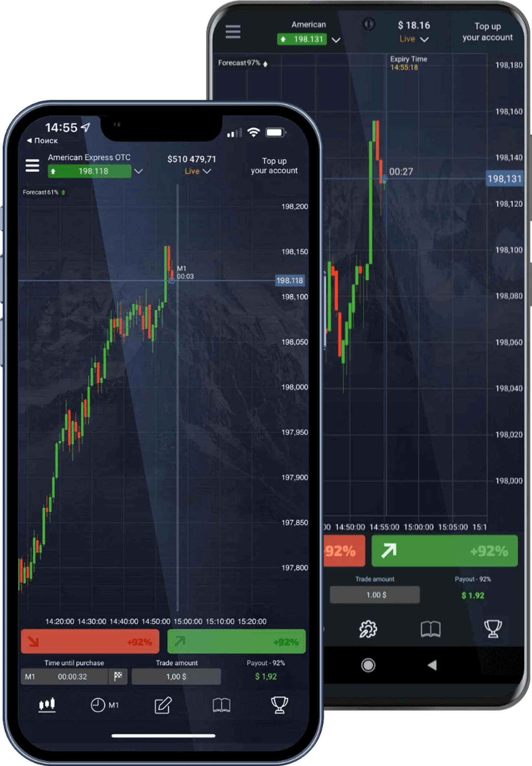Tap M1 00:03 countdown label on iPhone chart
532x766 pixels.
click(x=185, y=272)
